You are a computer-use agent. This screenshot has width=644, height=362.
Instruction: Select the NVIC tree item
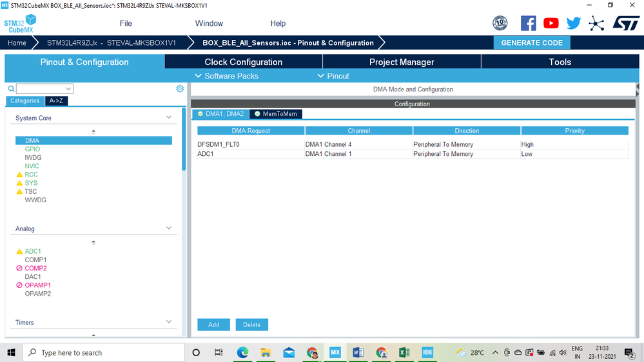[32, 166]
